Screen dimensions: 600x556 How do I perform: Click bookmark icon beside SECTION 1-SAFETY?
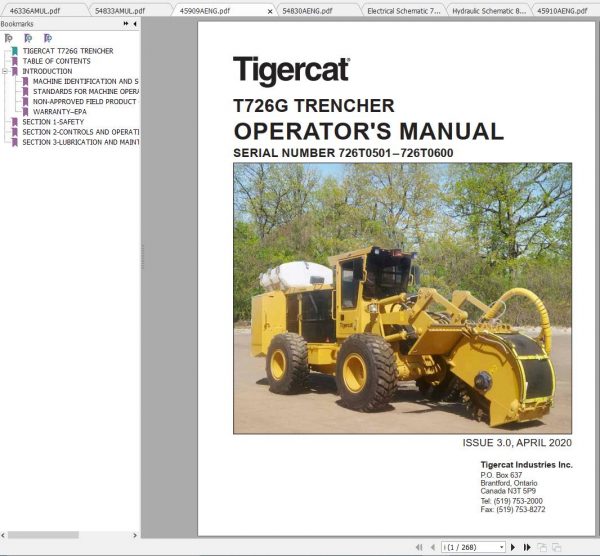pos(15,122)
